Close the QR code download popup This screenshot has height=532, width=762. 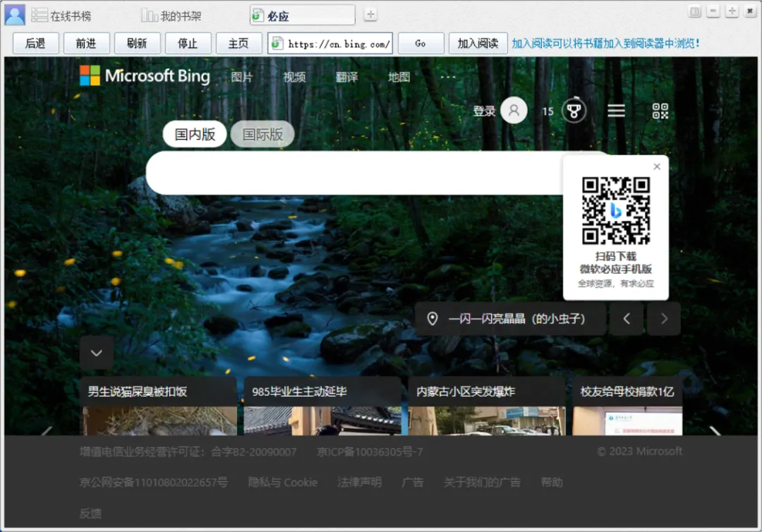click(657, 167)
